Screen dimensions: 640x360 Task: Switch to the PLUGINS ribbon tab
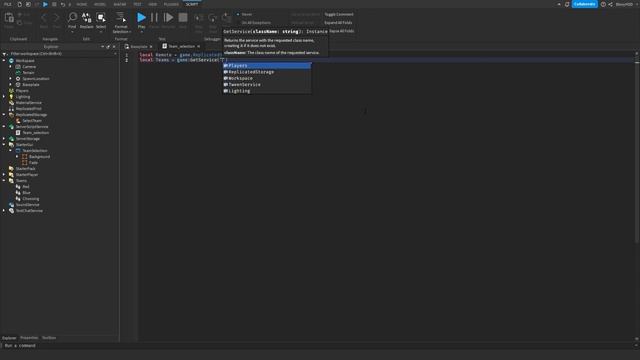(171, 4)
